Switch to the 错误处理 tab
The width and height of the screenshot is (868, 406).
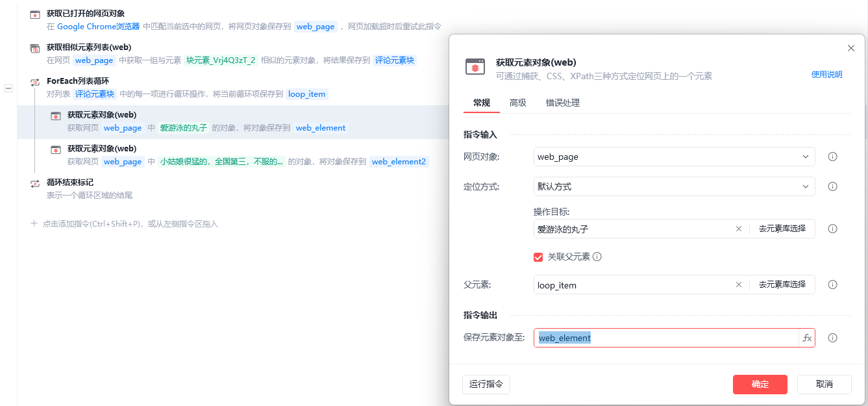[563, 103]
